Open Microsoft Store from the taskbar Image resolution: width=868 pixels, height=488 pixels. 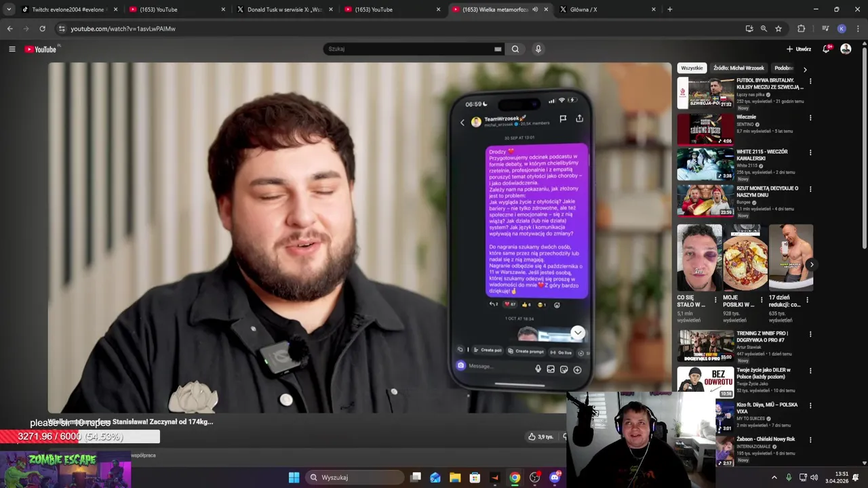coord(475,477)
